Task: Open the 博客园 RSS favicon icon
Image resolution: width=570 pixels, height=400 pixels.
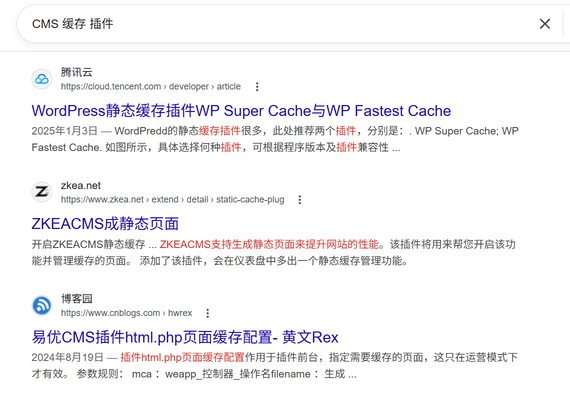Action: tap(42, 305)
